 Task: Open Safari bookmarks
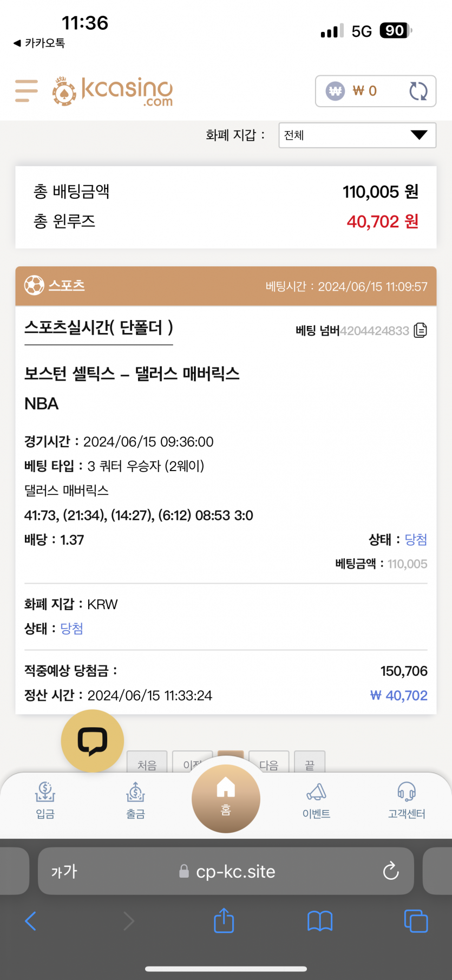click(320, 921)
